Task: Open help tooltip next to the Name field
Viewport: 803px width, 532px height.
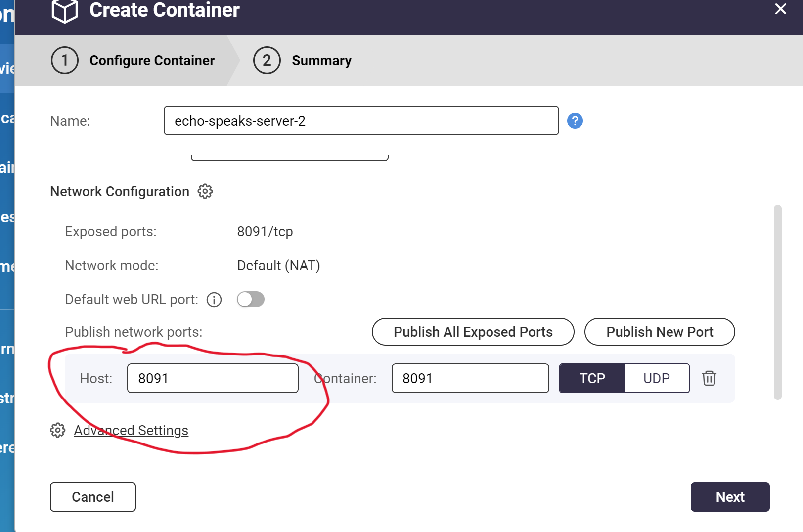Action: coord(575,120)
